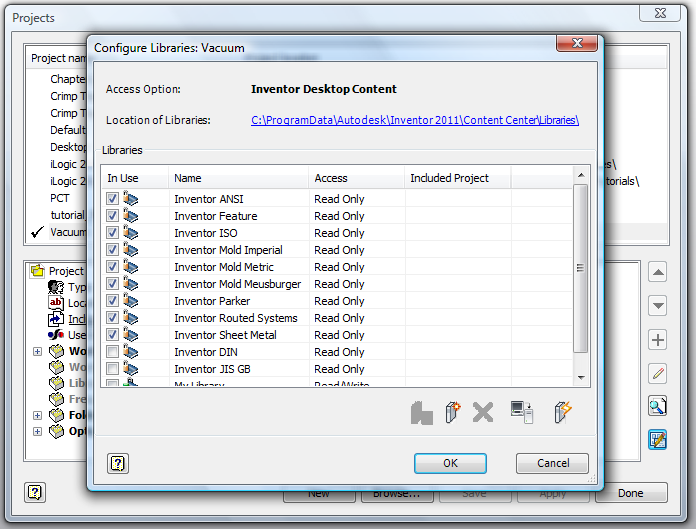This screenshot has width=696, height=529.
Task: Click Project folder icon in tree
Action: tap(38, 270)
